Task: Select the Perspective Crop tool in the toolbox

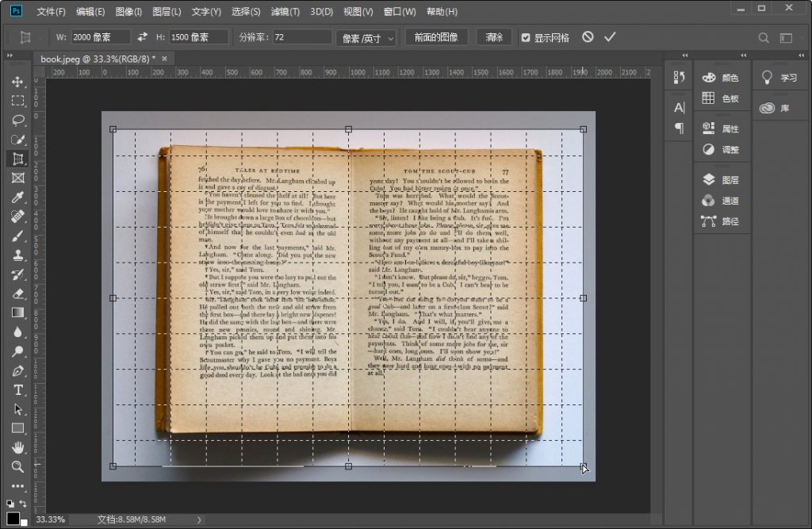Action: point(17,159)
